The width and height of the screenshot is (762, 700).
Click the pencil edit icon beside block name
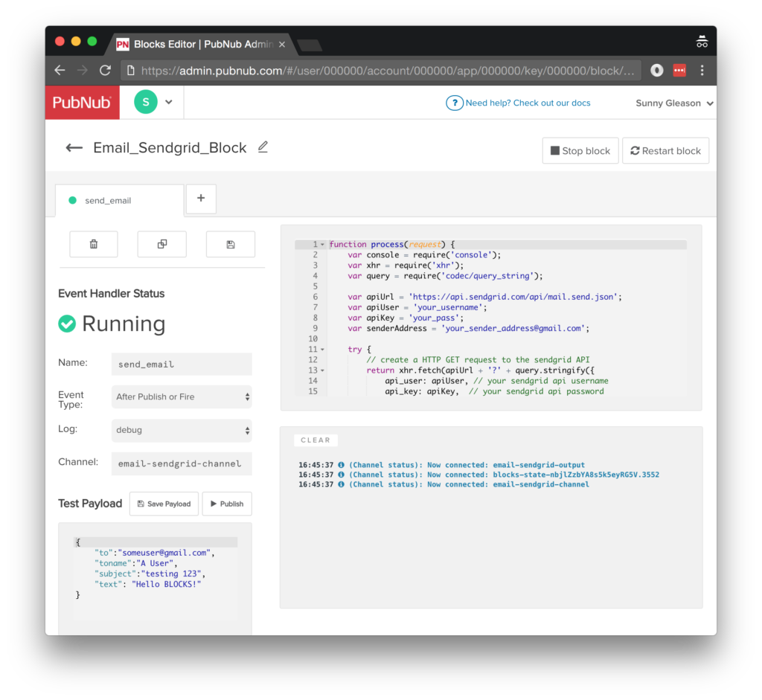point(263,147)
